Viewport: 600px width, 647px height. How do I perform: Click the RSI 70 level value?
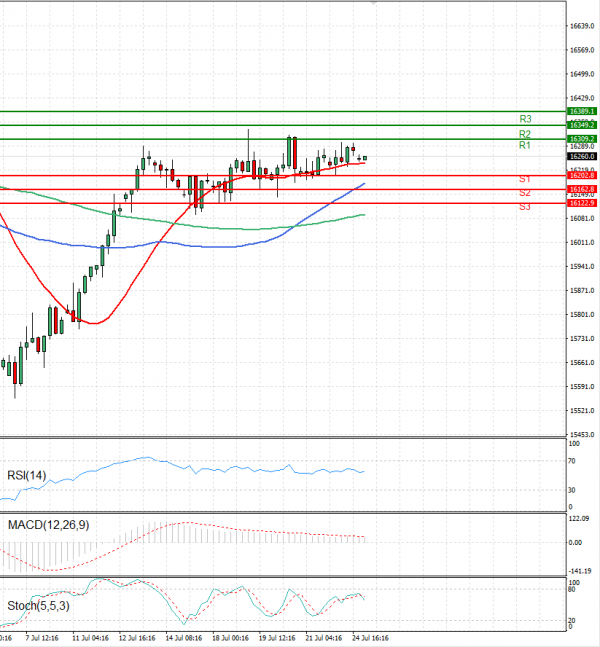click(572, 461)
